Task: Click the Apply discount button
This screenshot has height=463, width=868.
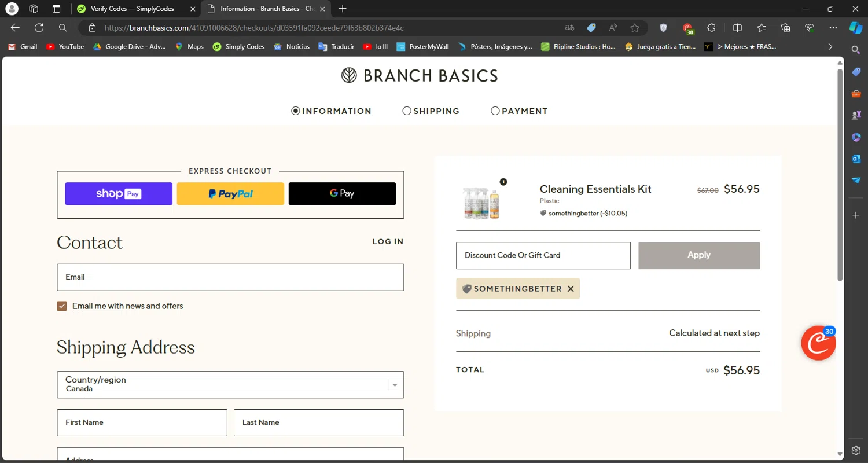Action: pyautogui.click(x=699, y=255)
